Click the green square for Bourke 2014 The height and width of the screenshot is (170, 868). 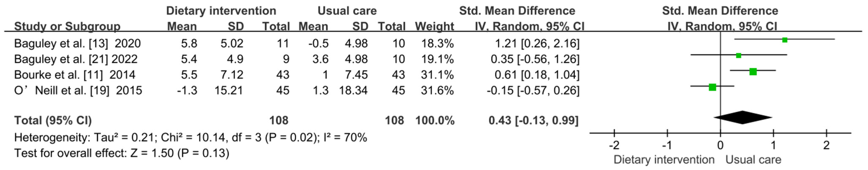(x=753, y=71)
